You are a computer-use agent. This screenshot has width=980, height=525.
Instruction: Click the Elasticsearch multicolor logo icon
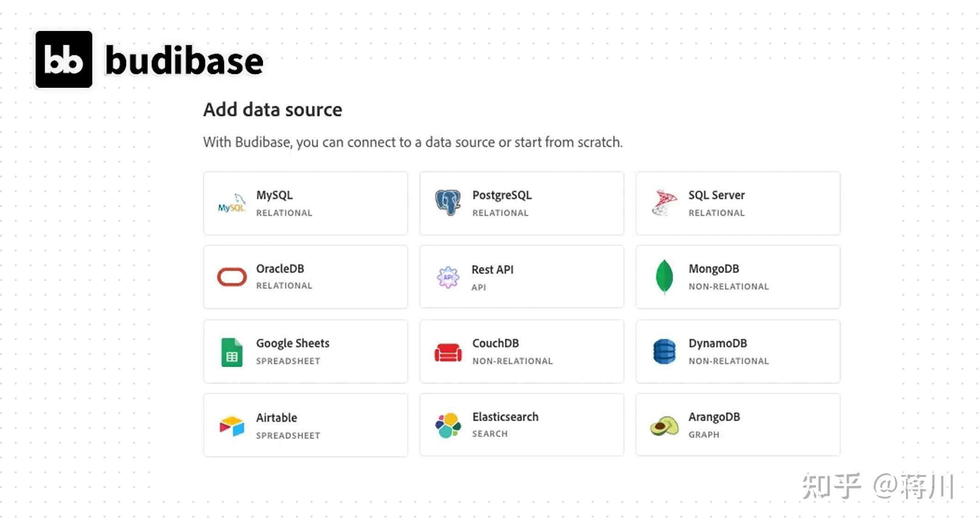coord(447,425)
